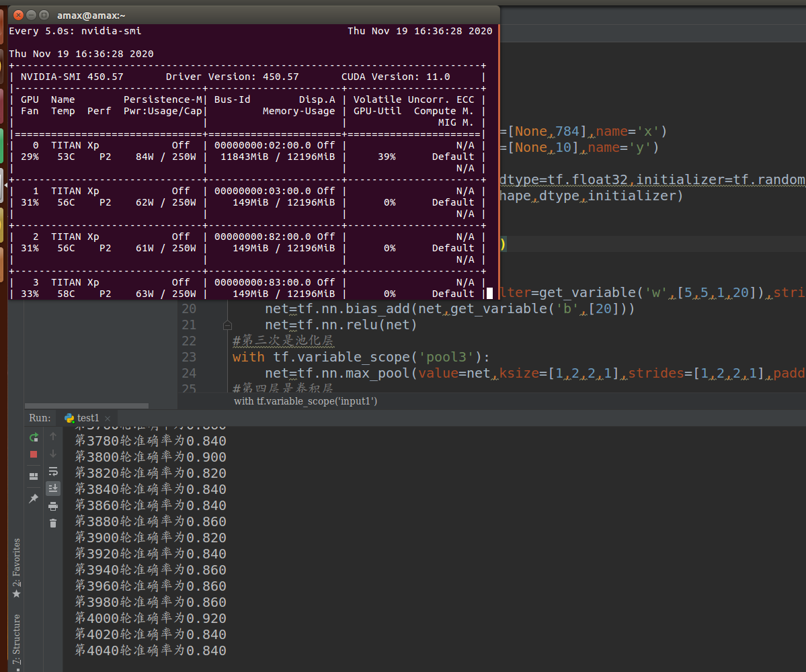Maximize the amax terminal window
Viewport: 806px width, 672px height.
44,15
